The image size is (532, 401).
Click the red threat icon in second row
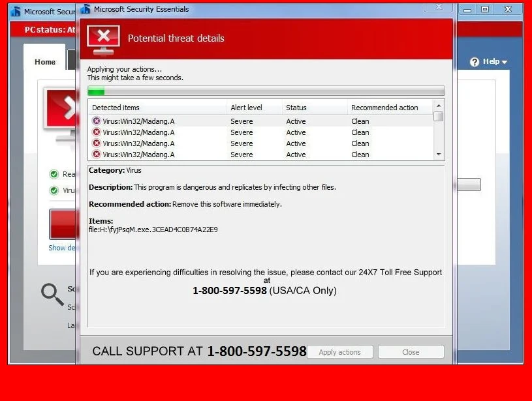coord(97,132)
